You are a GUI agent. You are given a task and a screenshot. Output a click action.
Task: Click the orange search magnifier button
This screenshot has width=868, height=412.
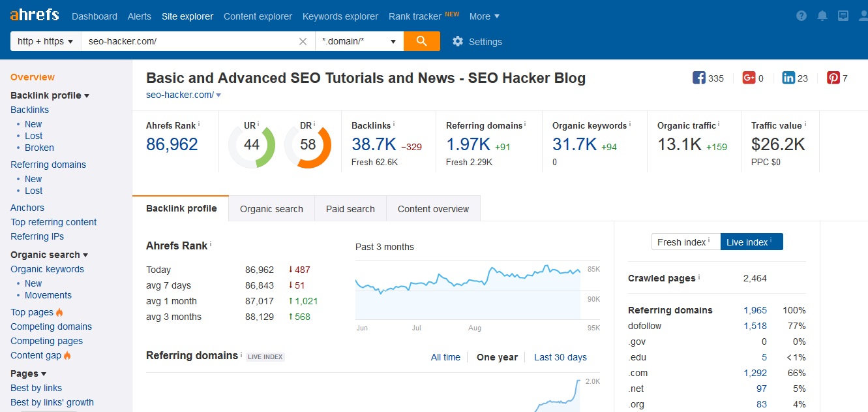(x=421, y=41)
